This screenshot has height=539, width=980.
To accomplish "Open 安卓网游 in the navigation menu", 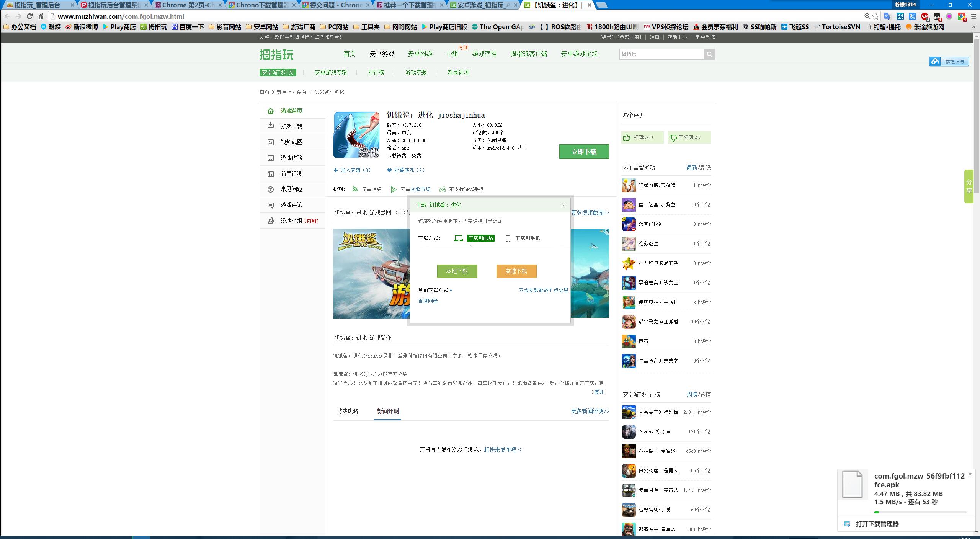I will (x=420, y=54).
